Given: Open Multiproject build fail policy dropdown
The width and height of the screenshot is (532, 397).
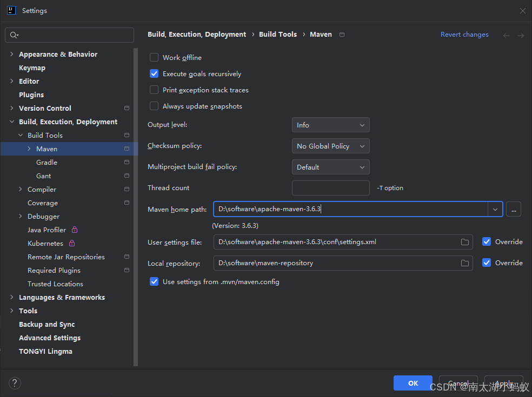Looking at the screenshot, I should (x=330, y=167).
